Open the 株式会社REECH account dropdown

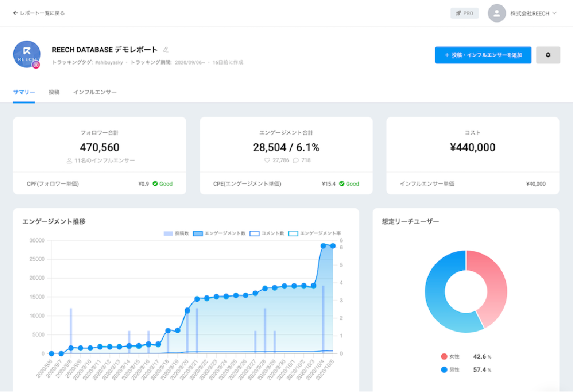pyautogui.click(x=533, y=14)
